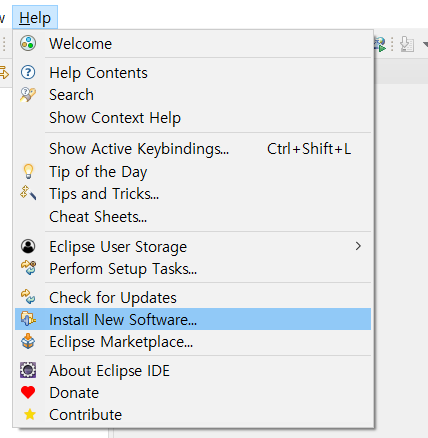Expand the Eclipse User Storage submenu arrow

358,246
